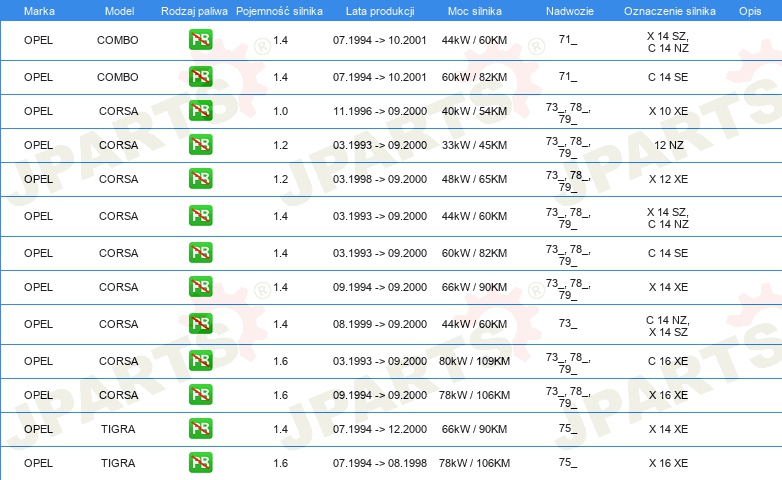This screenshot has width=782, height=480.
Task: Select 'CORSA' in the X 10 XE row
Action: (x=118, y=111)
